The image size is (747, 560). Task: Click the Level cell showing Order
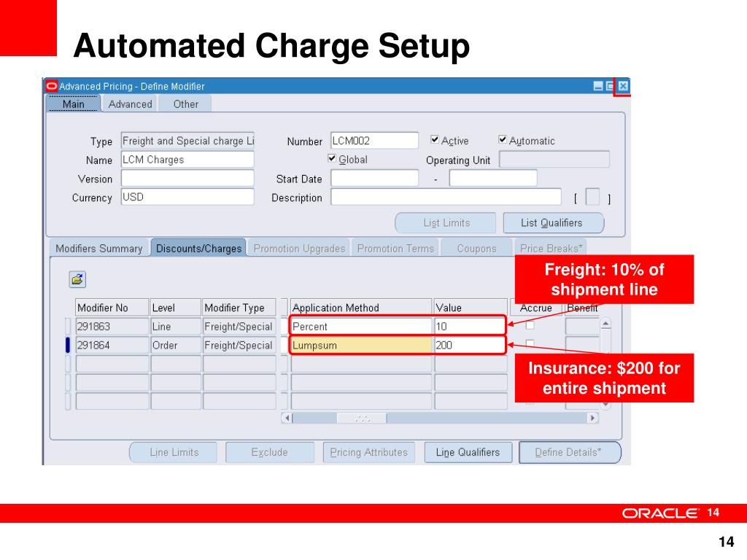point(175,345)
